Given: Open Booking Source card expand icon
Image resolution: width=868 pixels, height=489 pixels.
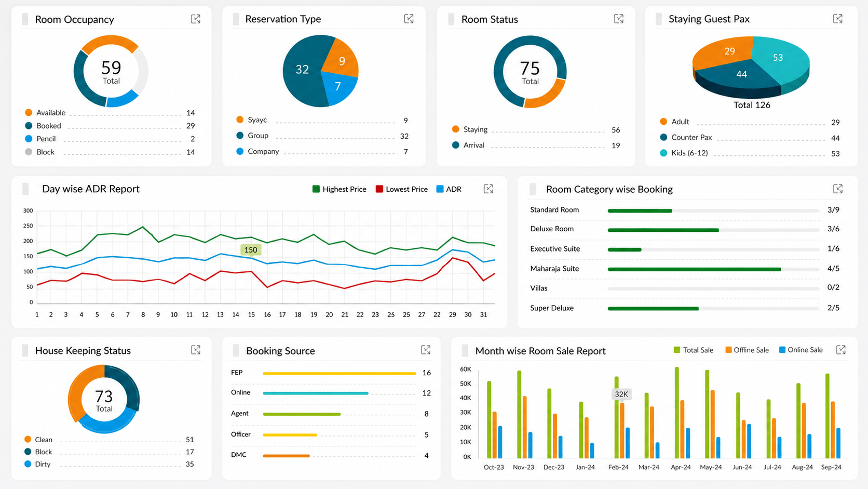Looking at the screenshot, I should (426, 350).
